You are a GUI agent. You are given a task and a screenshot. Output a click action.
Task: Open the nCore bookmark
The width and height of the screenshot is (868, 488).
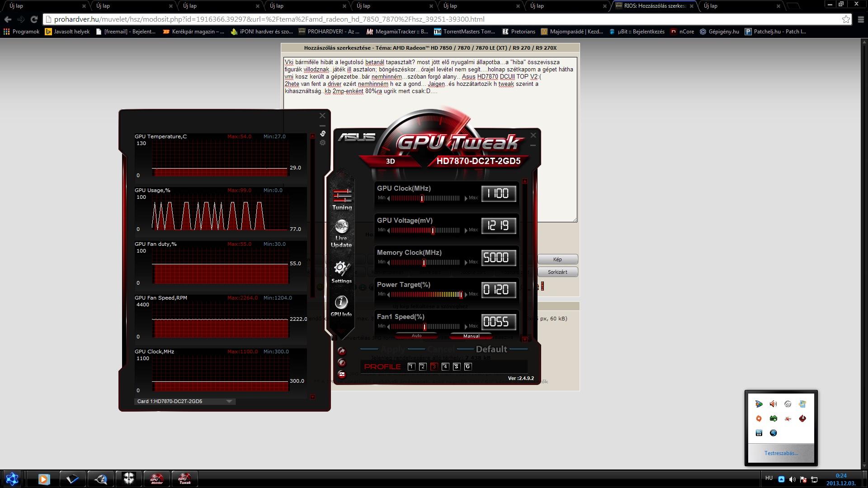tap(683, 32)
